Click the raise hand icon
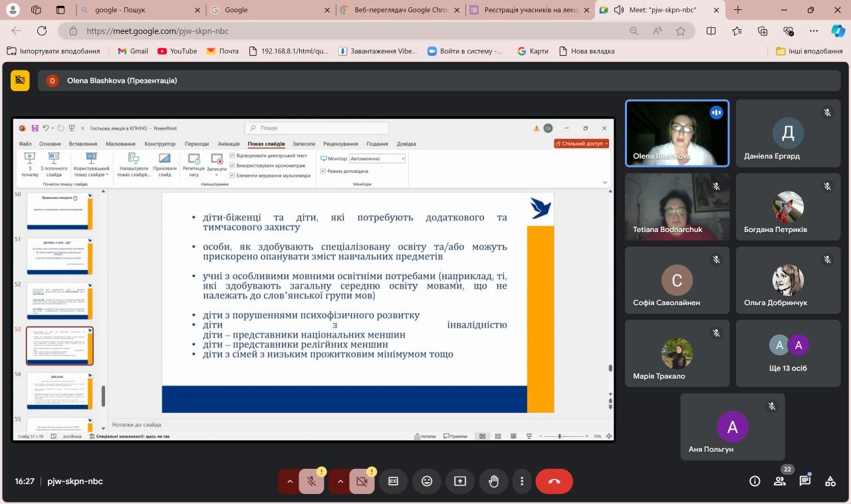 (x=493, y=481)
